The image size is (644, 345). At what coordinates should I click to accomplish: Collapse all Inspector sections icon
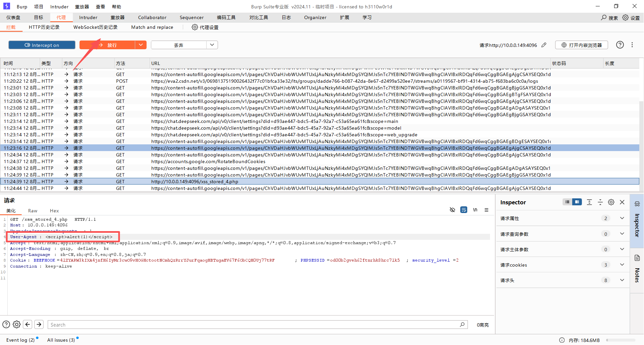tap(600, 202)
